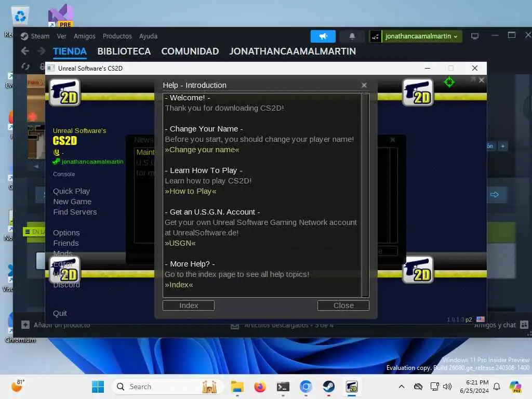This screenshot has width=532, height=399.
Task: Click bottom-right CS2D gun logo
Action: click(418, 270)
